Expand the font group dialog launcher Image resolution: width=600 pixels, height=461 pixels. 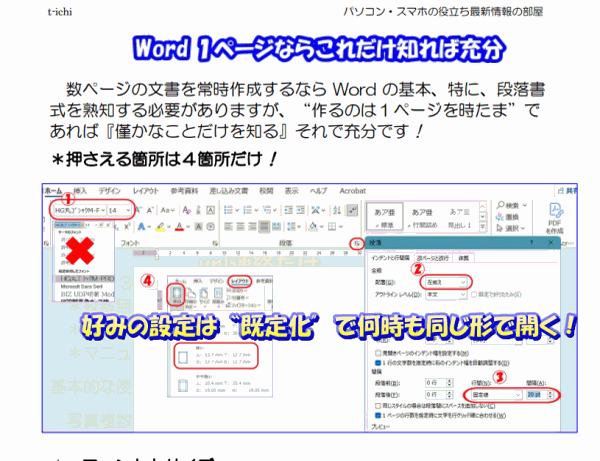click(215, 243)
